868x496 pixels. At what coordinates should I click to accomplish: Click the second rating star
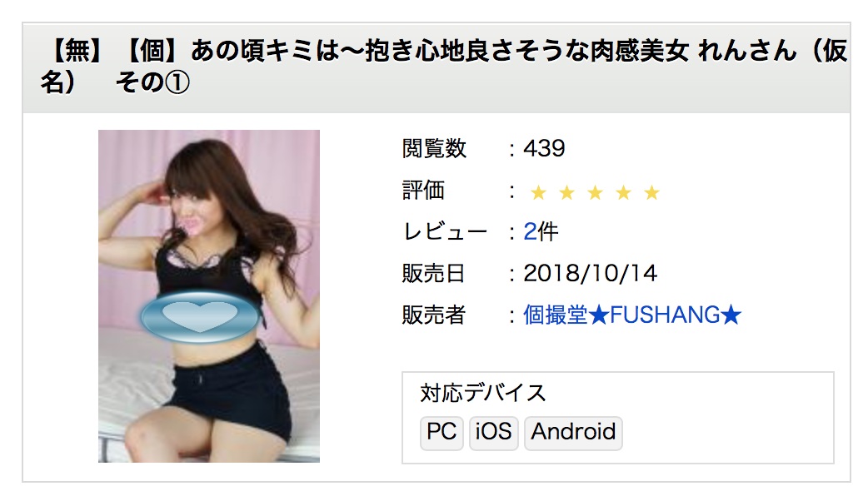click(x=566, y=192)
